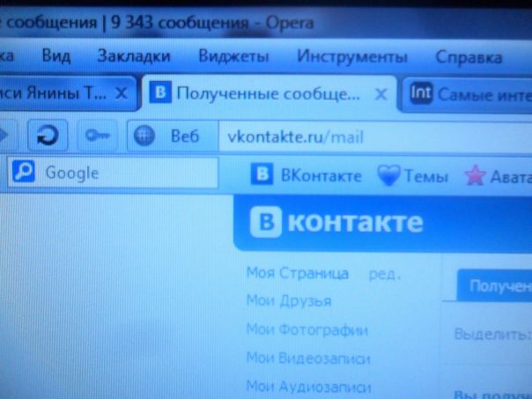Open the Мои Аудиозаписи link
Screen dimensions: 532x399
(309, 387)
